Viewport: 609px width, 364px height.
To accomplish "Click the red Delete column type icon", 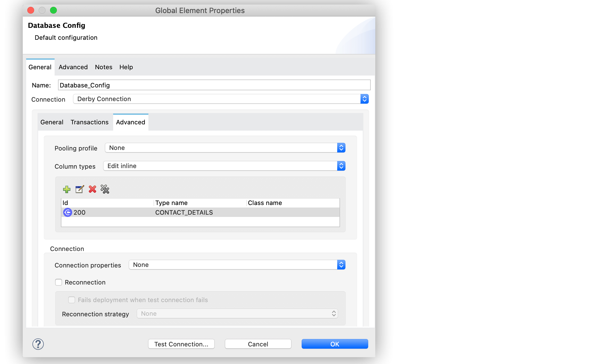I will coord(92,189).
